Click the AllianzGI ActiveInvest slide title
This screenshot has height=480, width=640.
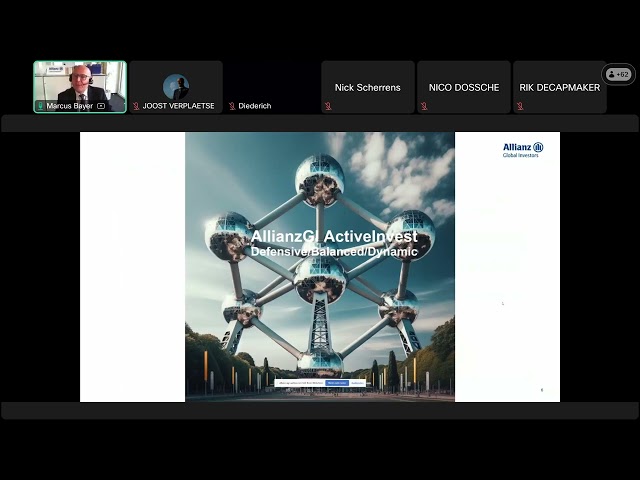pos(334,236)
